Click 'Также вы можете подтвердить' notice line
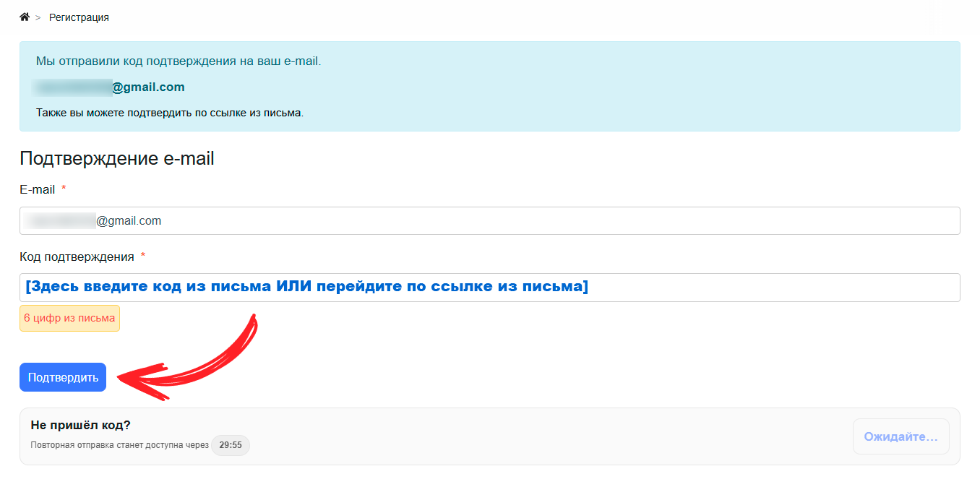Image resolution: width=980 pixels, height=487 pixels. pyautogui.click(x=169, y=113)
